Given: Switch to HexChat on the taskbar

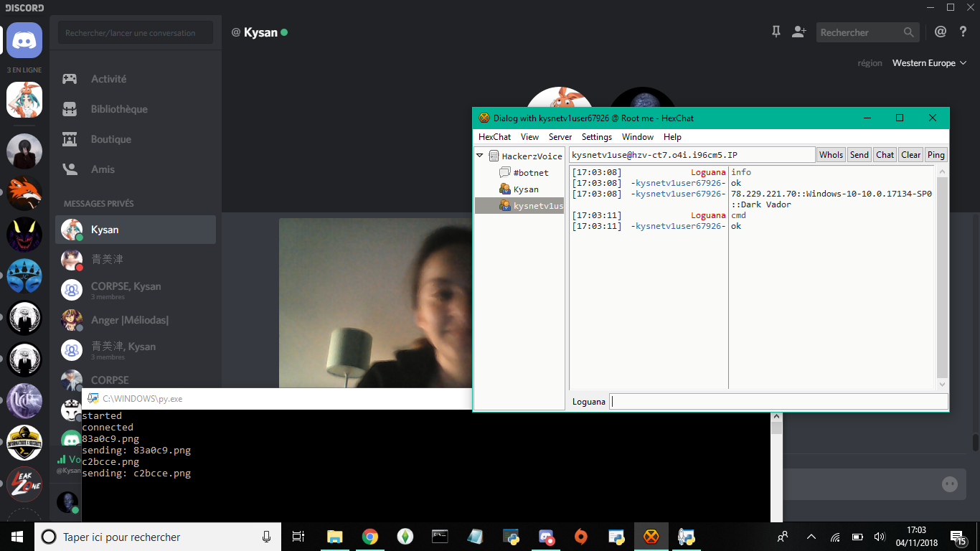Looking at the screenshot, I should 651,537.
